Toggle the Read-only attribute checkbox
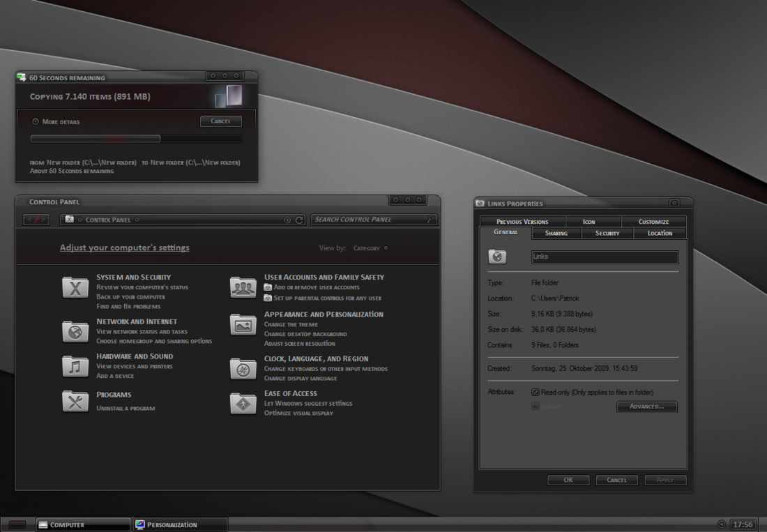Screen dimensions: 767x532 pos(535,392)
